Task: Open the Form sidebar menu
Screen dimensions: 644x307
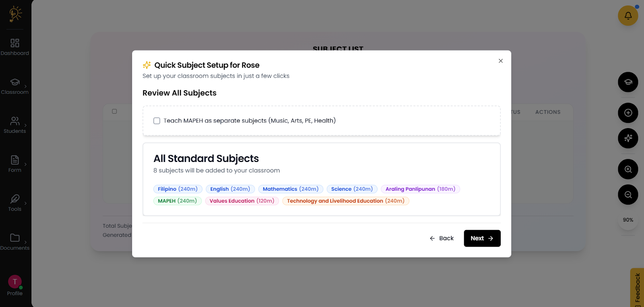Action: [15, 164]
